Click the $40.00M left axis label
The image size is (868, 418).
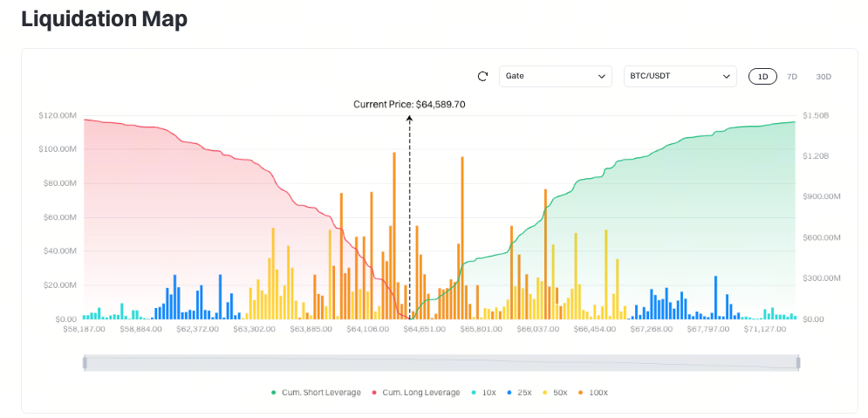(60, 251)
